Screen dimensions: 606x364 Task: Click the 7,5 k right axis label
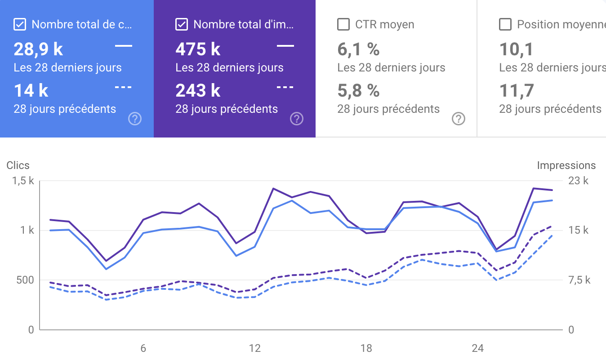point(579,280)
